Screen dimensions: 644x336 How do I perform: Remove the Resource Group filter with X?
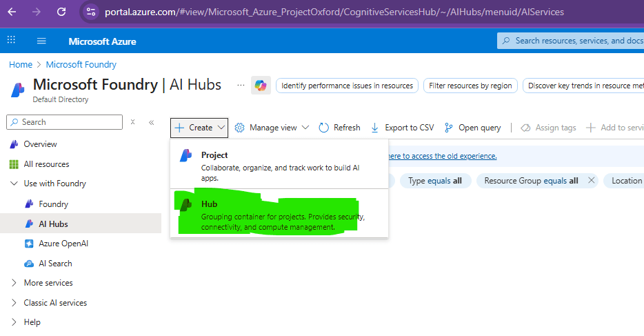pyautogui.click(x=591, y=180)
